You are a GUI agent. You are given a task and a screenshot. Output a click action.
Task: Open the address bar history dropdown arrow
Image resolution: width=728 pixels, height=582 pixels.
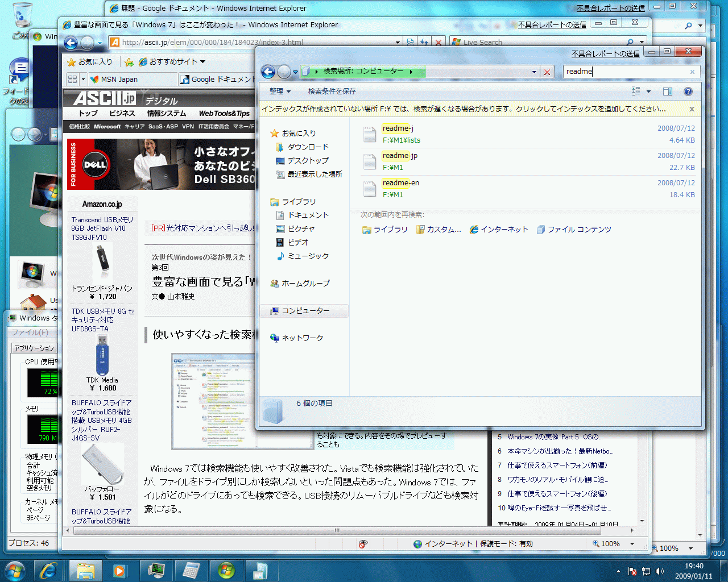(534, 72)
